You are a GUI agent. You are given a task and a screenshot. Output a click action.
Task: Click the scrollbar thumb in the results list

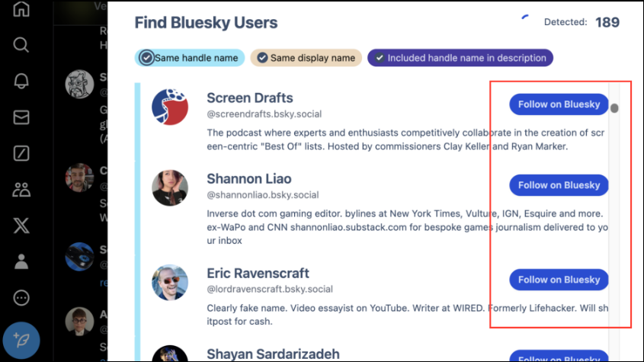coord(614,108)
